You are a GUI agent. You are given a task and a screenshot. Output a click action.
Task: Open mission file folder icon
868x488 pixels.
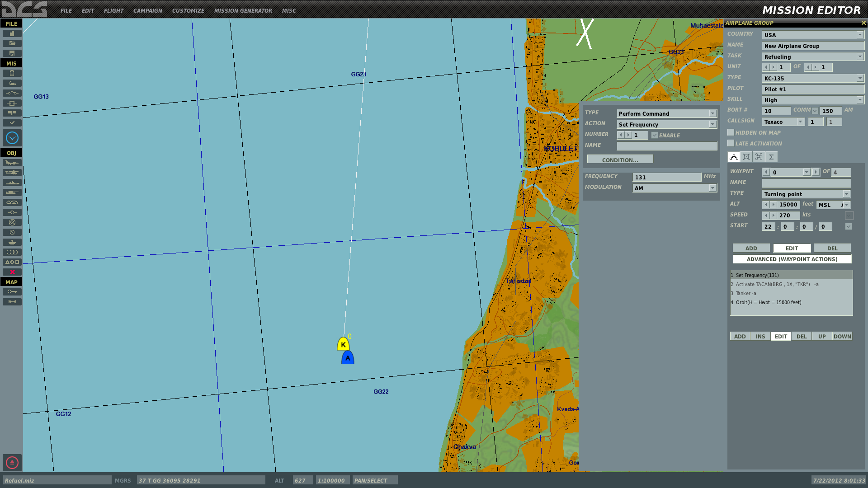click(12, 43)
